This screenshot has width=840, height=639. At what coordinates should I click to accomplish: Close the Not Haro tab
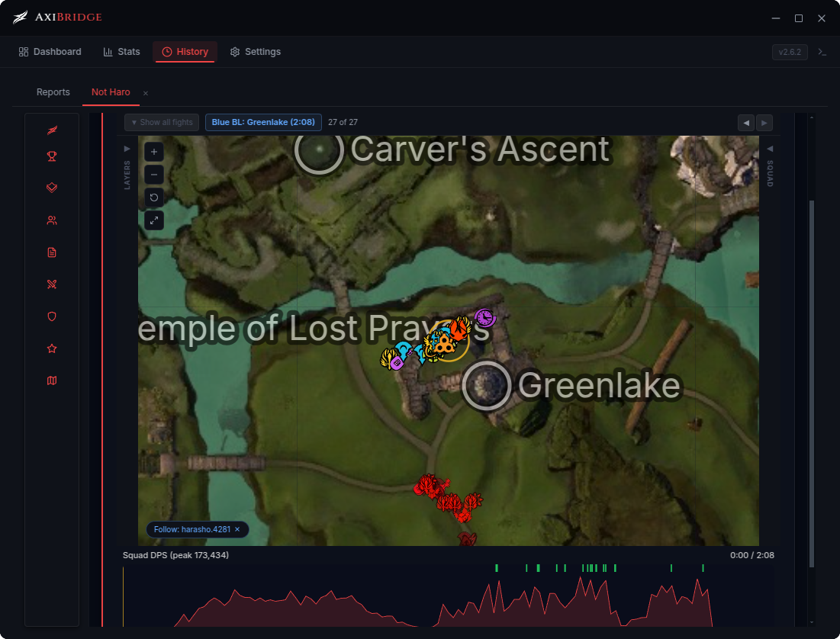pyautogui.click(x=146, y=93)
